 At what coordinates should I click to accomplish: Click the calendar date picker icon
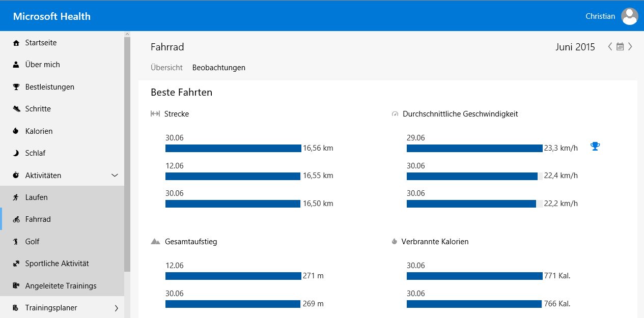pos(620,47)
